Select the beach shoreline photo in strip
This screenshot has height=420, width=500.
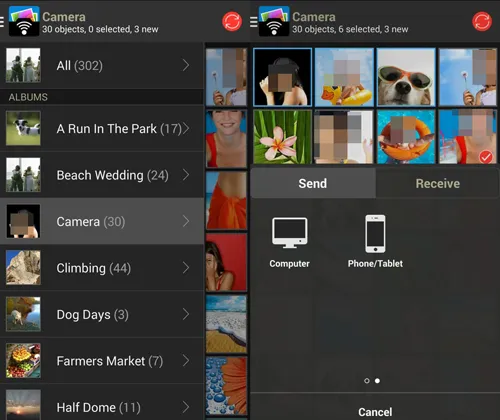226,324
